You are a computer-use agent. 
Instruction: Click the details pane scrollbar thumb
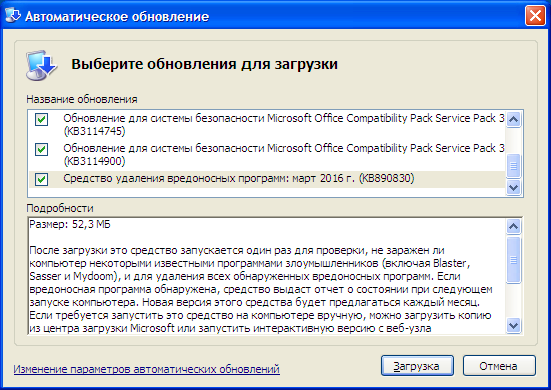tap(513, 260)
